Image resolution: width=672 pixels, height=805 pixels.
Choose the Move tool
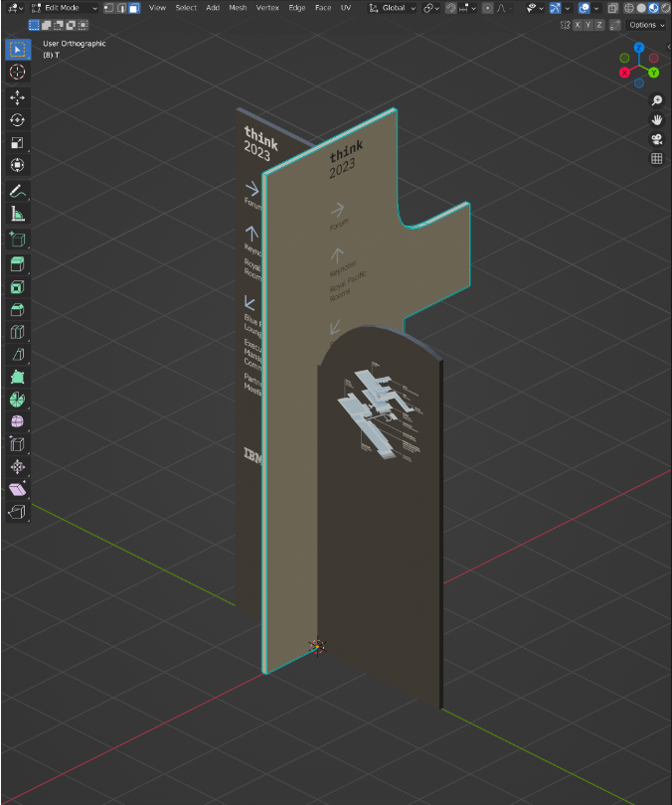coord(18,97)
